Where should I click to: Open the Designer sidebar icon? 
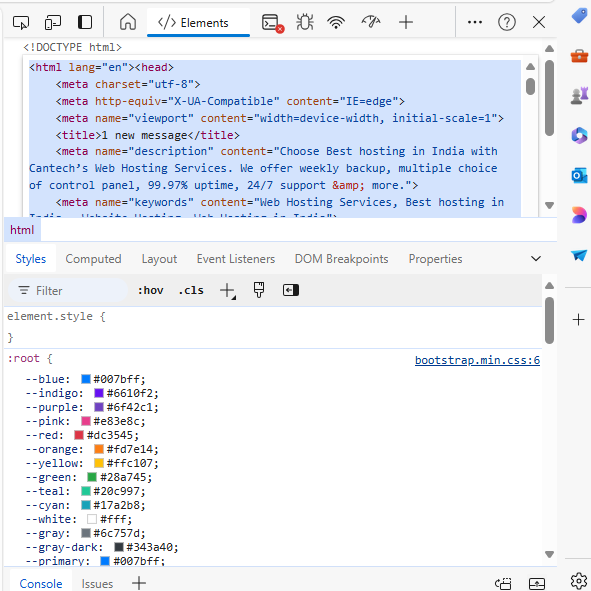[579, 215]
